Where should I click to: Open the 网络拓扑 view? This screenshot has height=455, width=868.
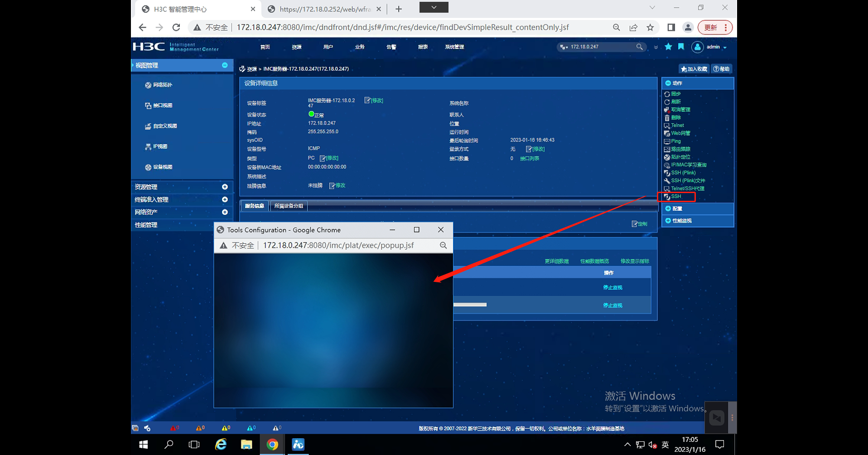[x=159, y=85]
